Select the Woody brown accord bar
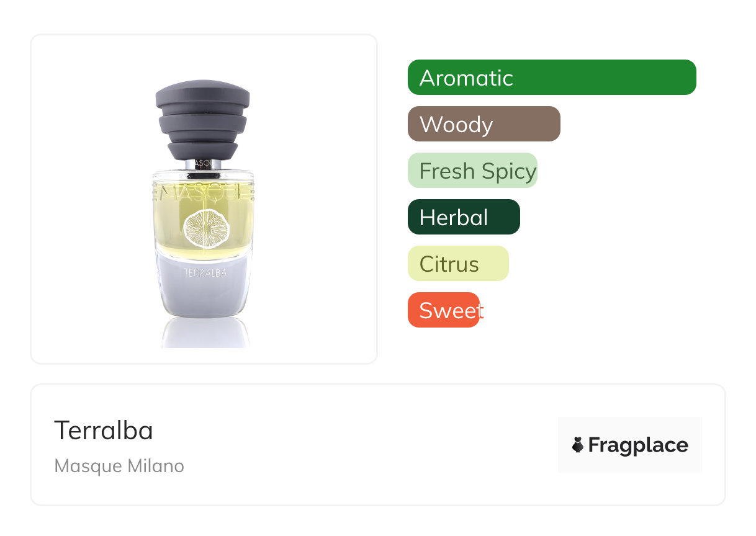 coord(484,124)
